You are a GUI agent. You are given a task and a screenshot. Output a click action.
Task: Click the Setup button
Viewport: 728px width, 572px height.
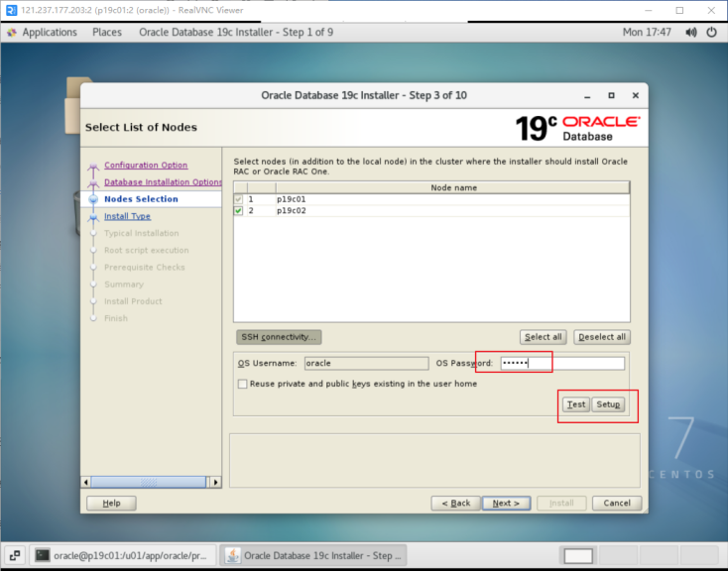(x=608, y=404)
